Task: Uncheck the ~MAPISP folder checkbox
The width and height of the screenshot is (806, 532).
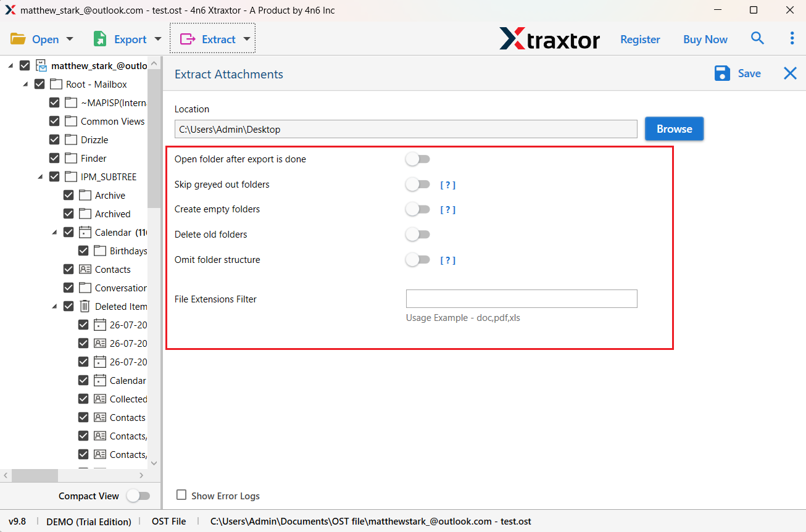Action: [54, 102]
